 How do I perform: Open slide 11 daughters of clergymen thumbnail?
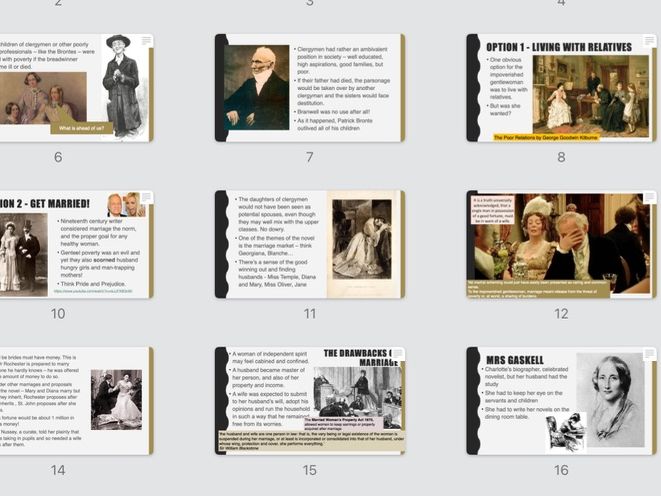coord(310,244)
